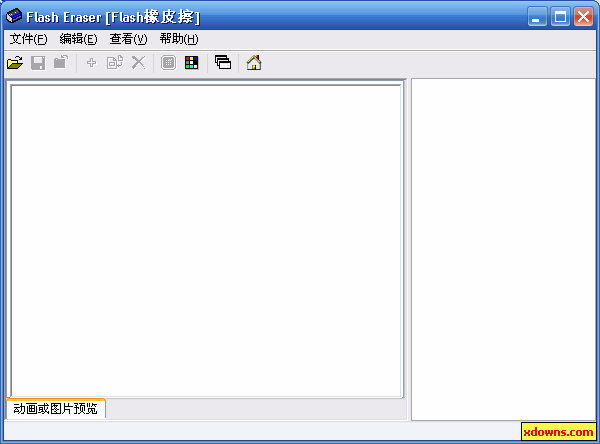Click the Save floppy disk icon
Image resolution: width=600 pixels, height=444 pixels.
tap(38, 63)
